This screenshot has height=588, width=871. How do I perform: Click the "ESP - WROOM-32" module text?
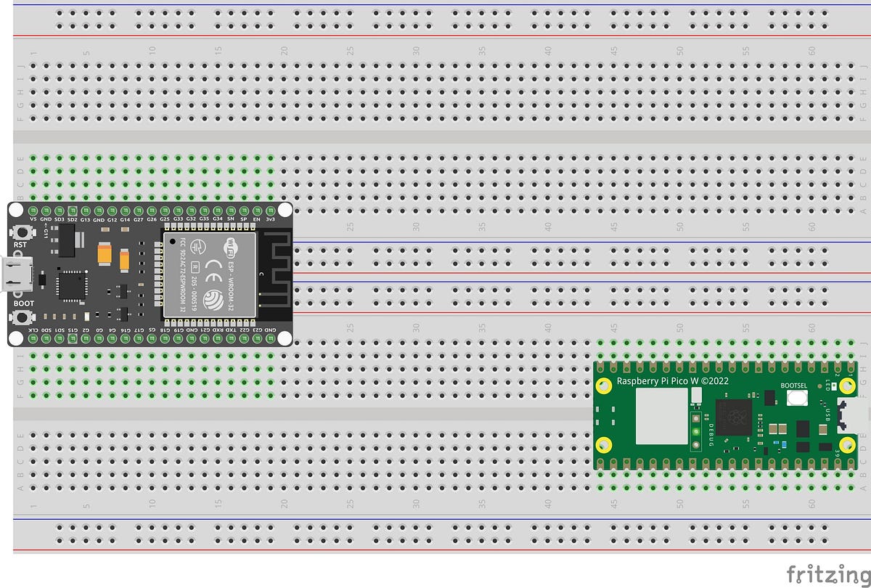pos(232,286)
